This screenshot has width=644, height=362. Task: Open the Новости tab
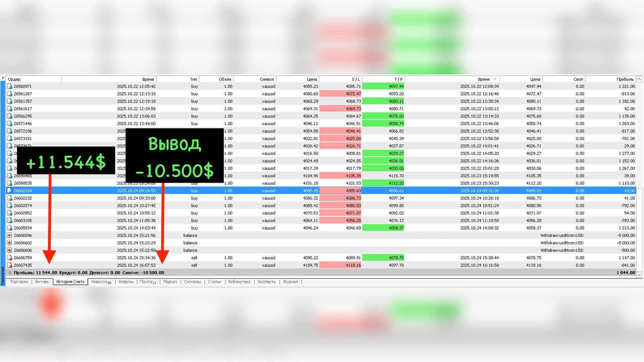point(101,282)
